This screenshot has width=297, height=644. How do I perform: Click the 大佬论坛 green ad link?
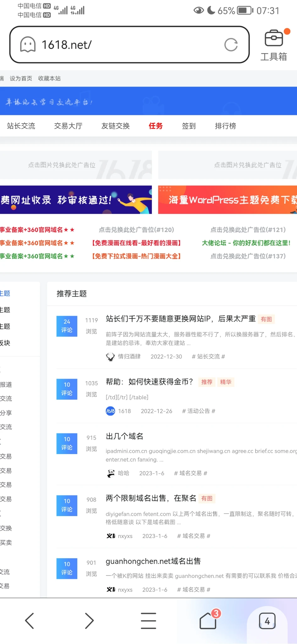[x=246, y=243]
